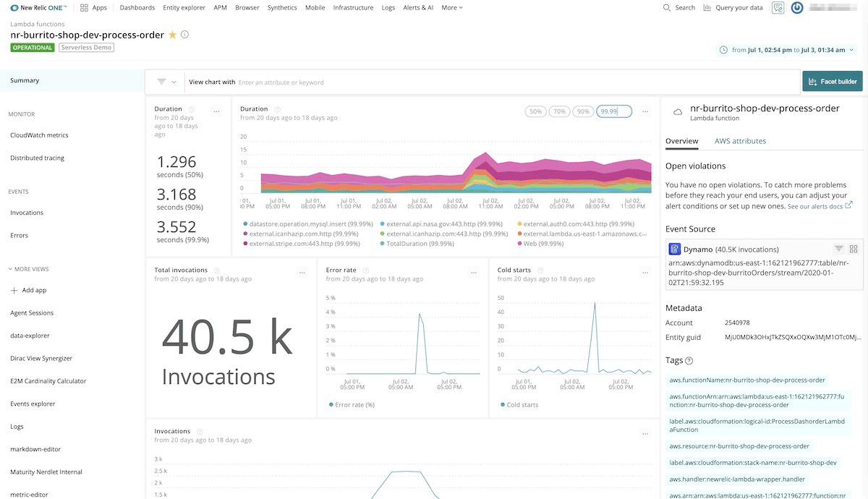
Task: Click the View chart with input field
Action: (492, 82)
